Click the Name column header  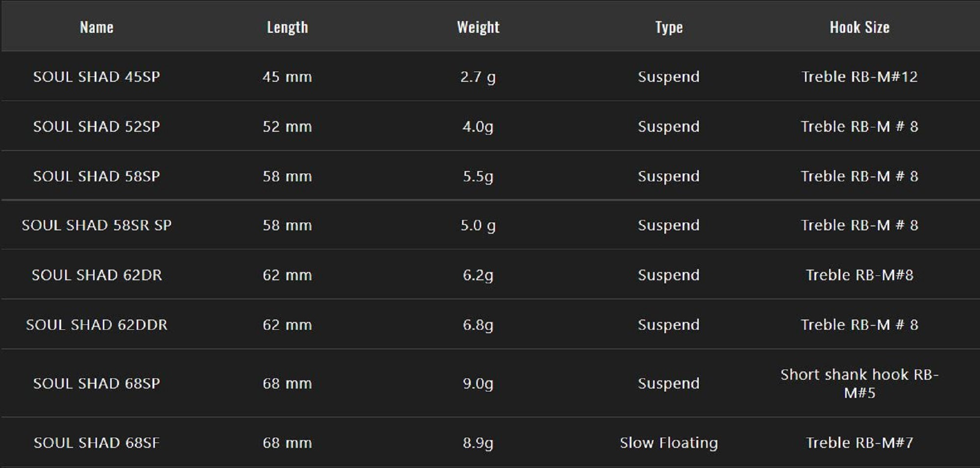point(97,27)
